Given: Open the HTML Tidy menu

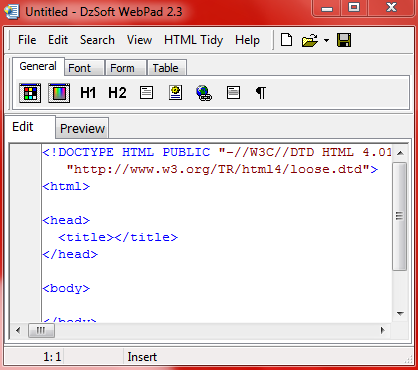Looking at the screenshot, I should (x=193, y=40).
